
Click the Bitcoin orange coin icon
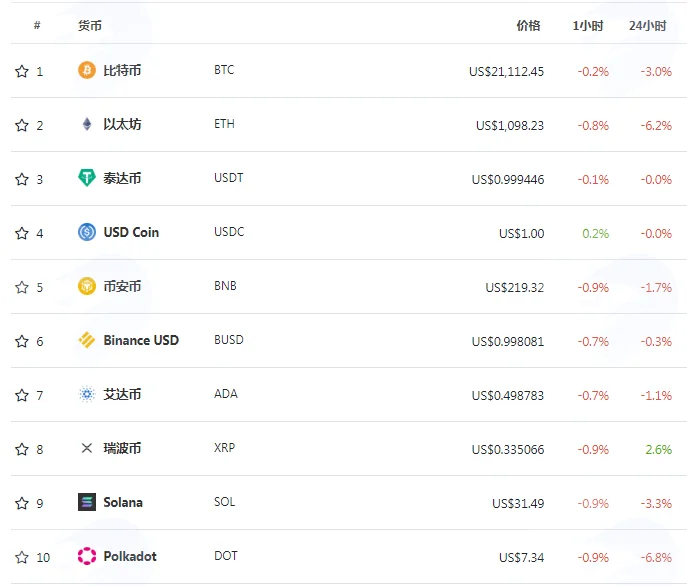87,70
